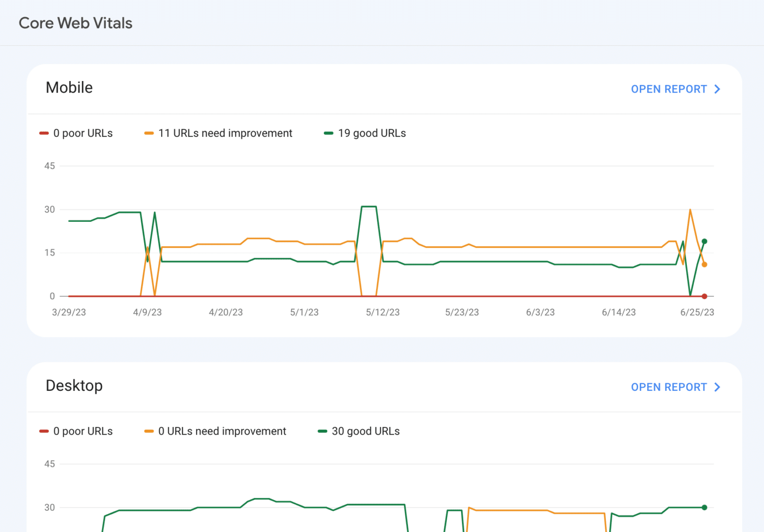764x532 pixels.
Task: Click the red poor URLs legend marker for Desktop
Action: (x=44, y=431)
